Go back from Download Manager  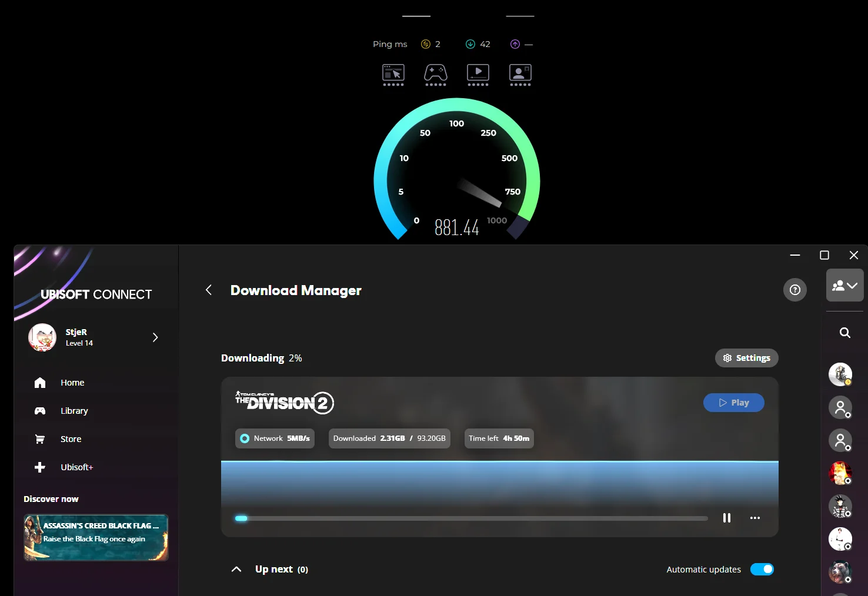(209, 290)
